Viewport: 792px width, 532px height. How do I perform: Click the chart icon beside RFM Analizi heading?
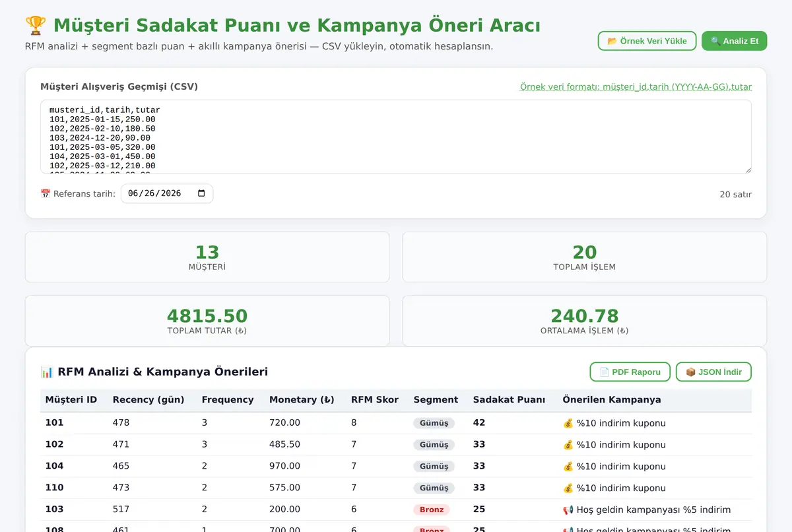click(47, 372)
